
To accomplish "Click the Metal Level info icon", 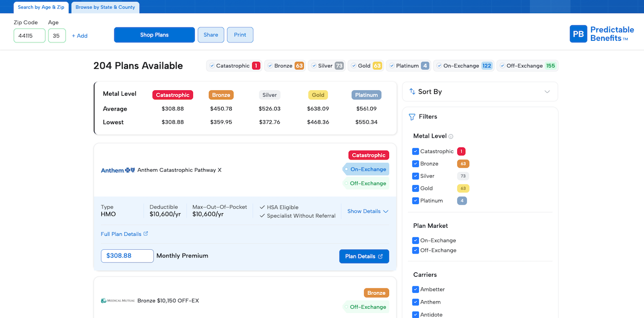I will (451, 136).
